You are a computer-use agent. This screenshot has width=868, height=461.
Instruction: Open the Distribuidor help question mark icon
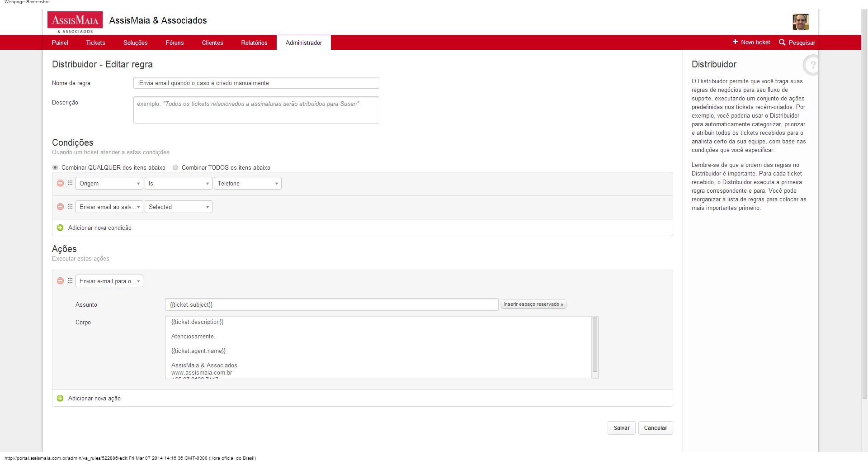pyautogui.click(x=811, y=65)
